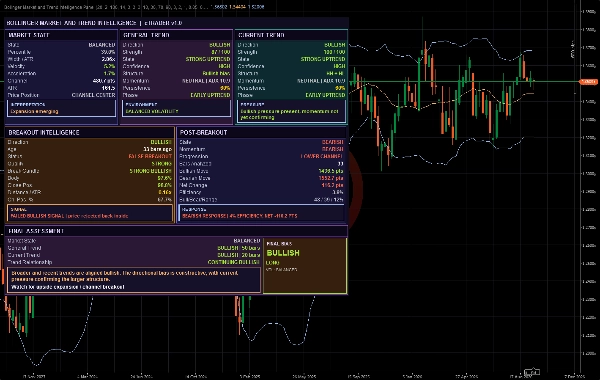The height and width of the screenshot is (380, 600).
Task: Click 'Watch for upside expansion' note
Action: click(x=68, y=287)
